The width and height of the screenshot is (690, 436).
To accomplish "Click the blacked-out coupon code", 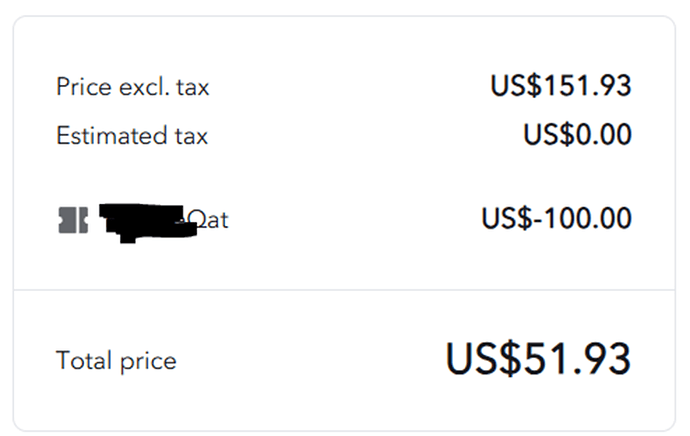I will pyautogui.click(x=142, y=221).
